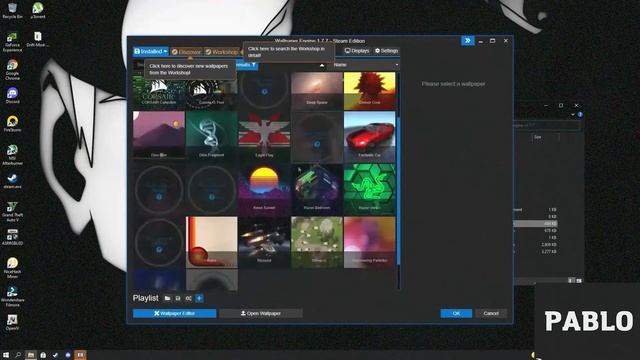The height and width of the screenshot is (360, 640).
Task: Open the uTorrent desktop icon
Action: point(38,11)
